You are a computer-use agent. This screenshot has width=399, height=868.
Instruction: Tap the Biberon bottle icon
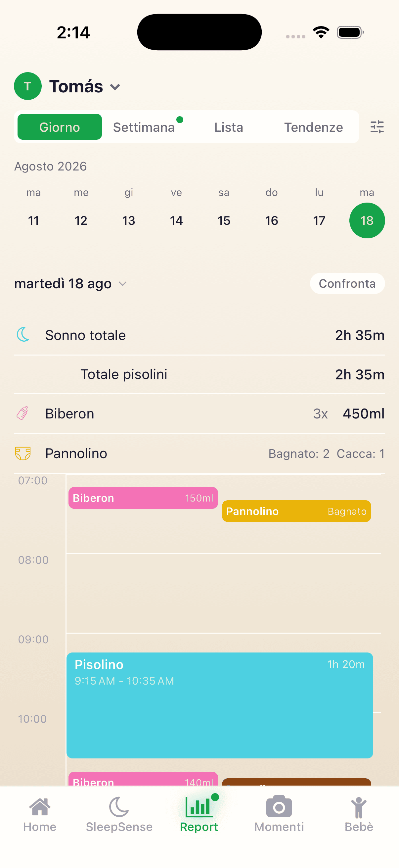pyautogui.click(x=22, y=413)
